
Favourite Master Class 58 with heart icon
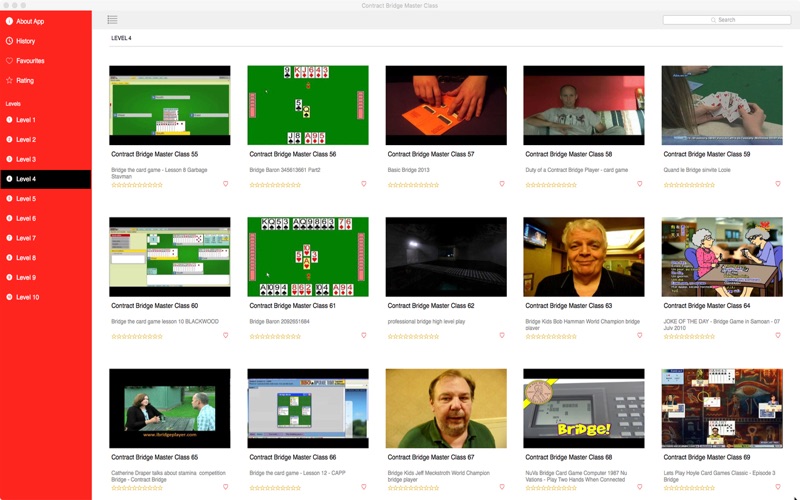(x=640, y=184)
